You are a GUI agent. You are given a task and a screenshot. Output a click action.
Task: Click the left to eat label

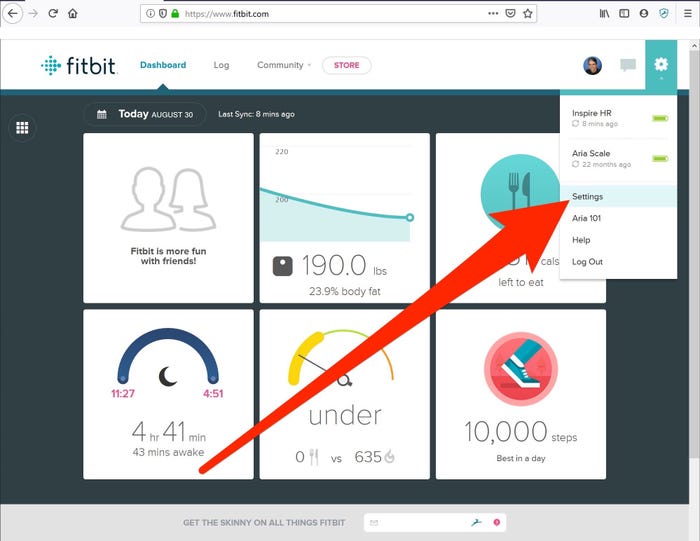point(521,282)
